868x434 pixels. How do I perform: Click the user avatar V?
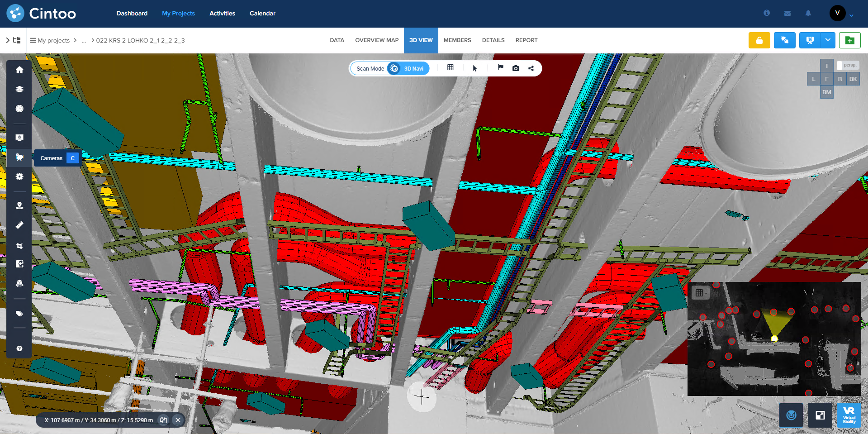(x=837, y=13)
